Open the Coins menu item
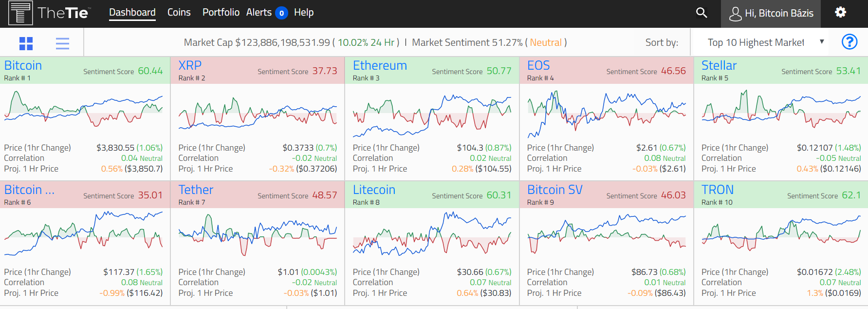Image resolution: width=868 pixels, height=309 pixels. [179, 13]
